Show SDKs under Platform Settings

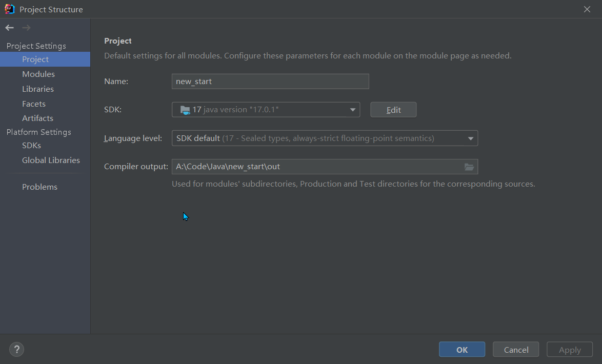(31, 146)
